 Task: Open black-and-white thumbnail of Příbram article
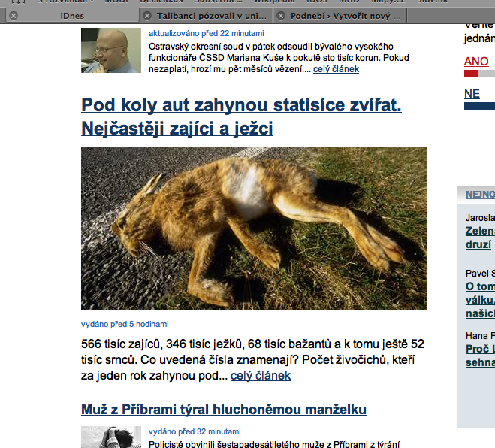(111, 437)
